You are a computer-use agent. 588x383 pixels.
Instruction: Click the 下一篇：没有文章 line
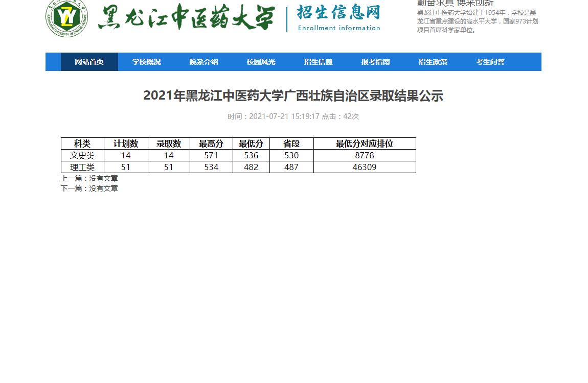tap(89, 188)
